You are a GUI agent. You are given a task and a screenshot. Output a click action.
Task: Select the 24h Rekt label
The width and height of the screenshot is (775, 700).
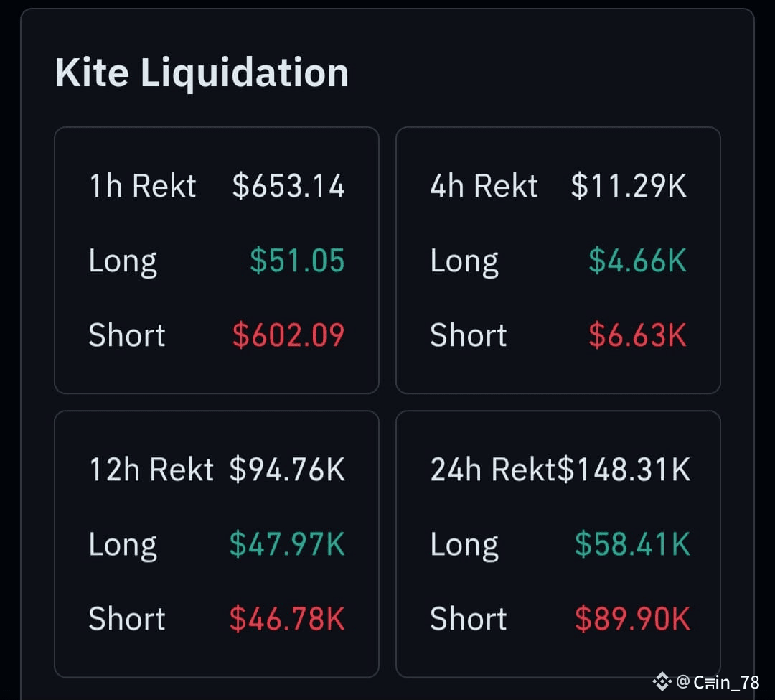493,470
